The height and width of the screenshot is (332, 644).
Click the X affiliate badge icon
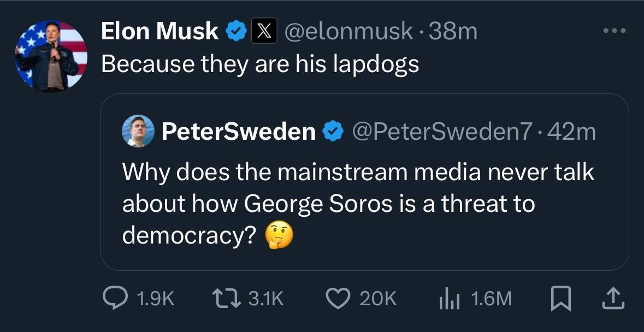tap(262, 32)
